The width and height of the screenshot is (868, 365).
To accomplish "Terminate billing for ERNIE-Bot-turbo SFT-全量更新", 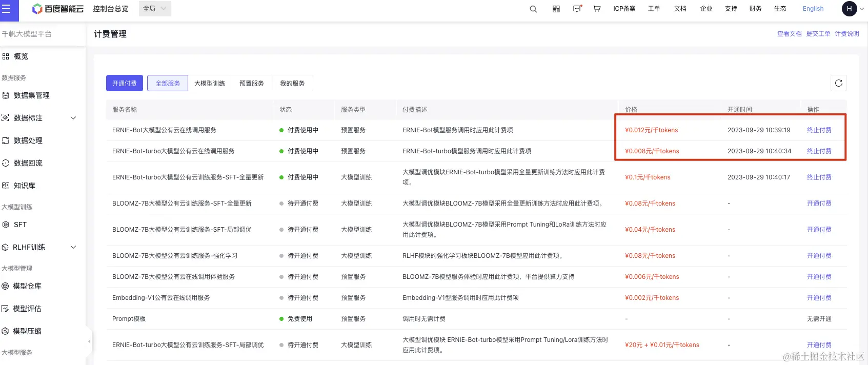I will click(819, 177).
